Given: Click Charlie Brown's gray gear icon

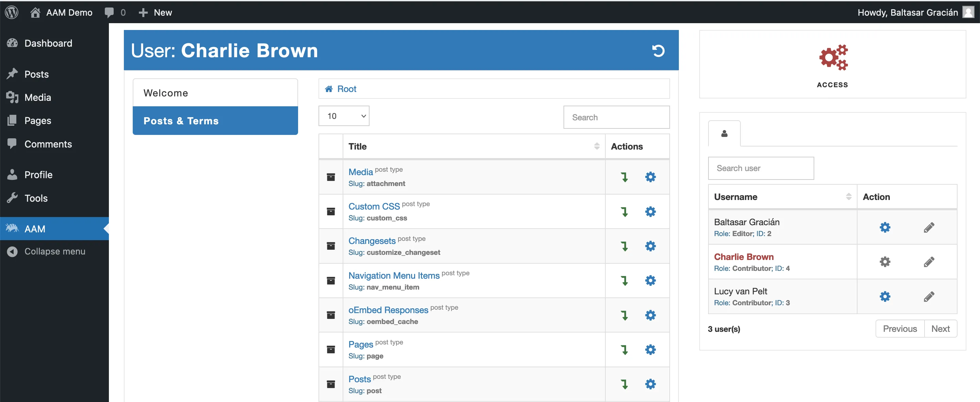Looking at the screenshot, I should coord(885,262).
